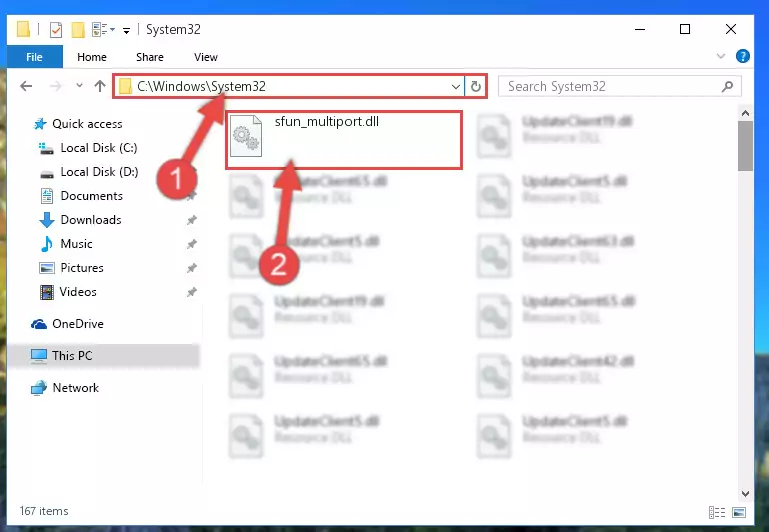Click the New folder quick access icon
The width and height of the screenshot is (769, 532).
[x=77, y=29]
